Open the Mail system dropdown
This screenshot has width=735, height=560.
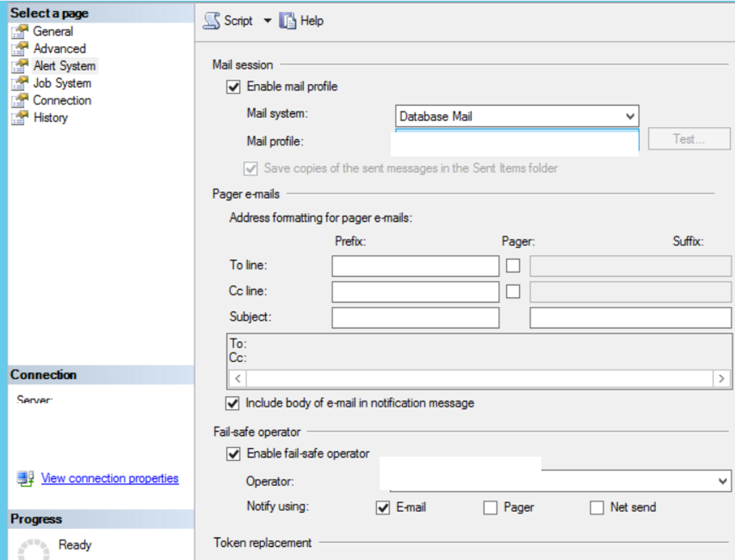pyautogui.click(x=517, y=116)
